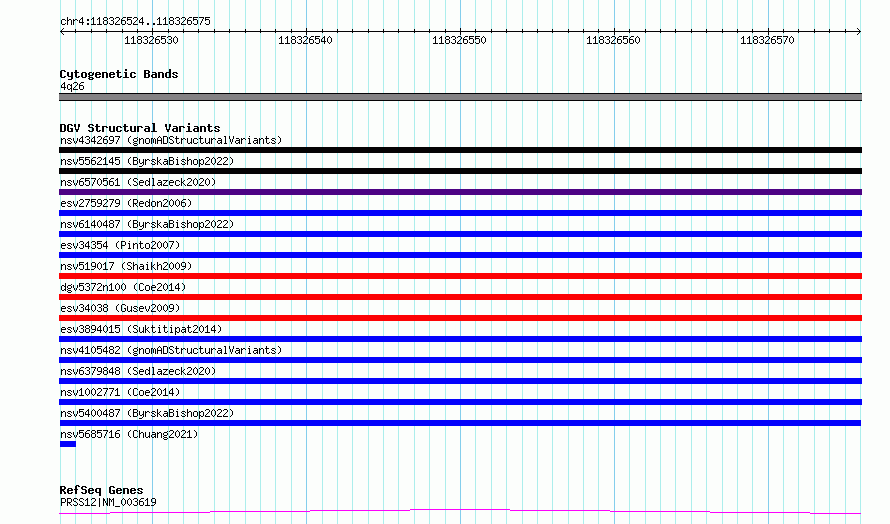Viewport: 890px width, 524px height.
Task: Open the esv34038 Gusev2009 label
Action: [x=120, y=308]
